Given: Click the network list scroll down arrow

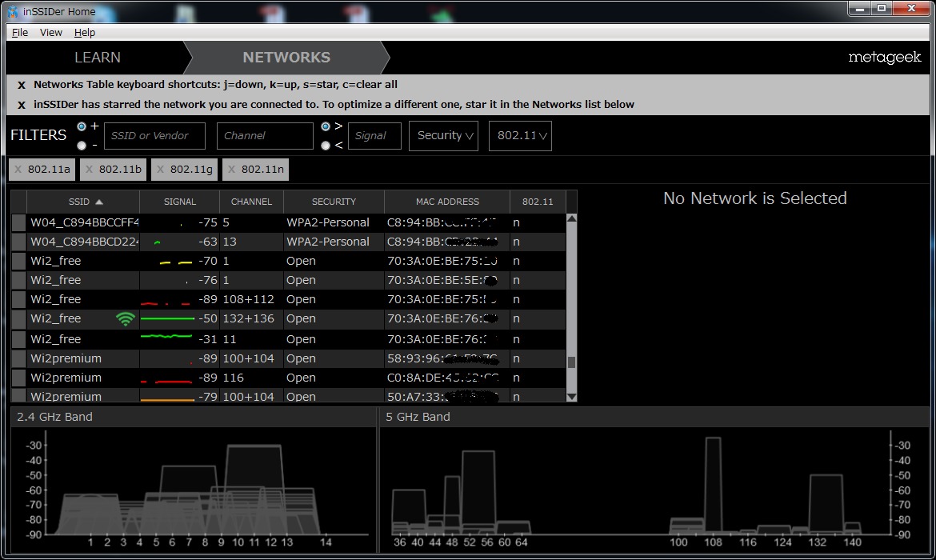Looking at the screenshot, I should pyautogui.click(x=571, y=396).
